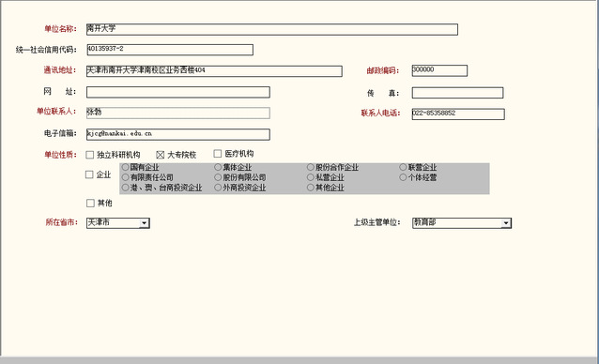
Task: Focus the 统一社会信用代码 input field
Action: point(170,50)
